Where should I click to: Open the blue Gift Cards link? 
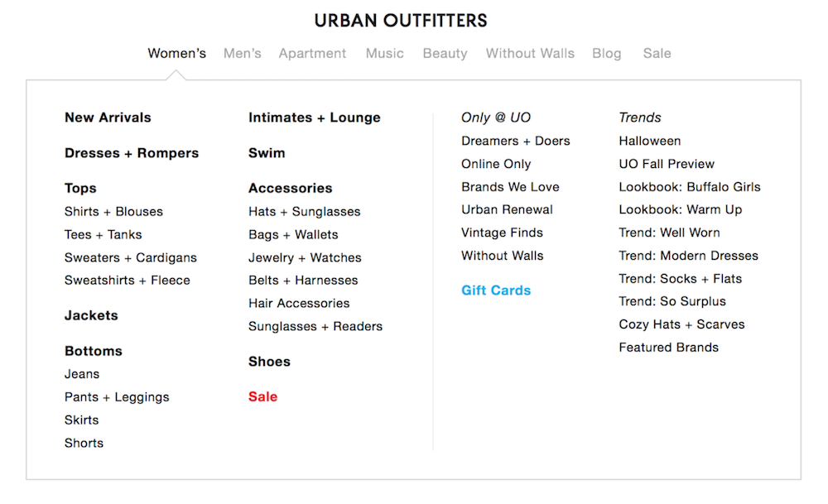pyautogui.click(x=496, y=290)
